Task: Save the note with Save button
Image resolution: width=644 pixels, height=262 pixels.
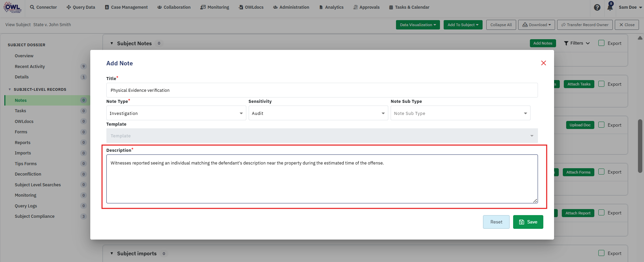Action: tap(528, 222)
